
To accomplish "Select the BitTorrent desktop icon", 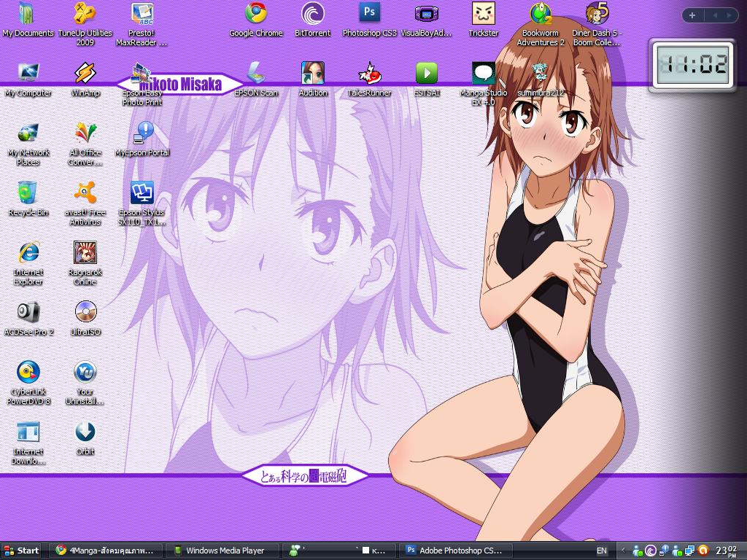I will 312,21.
